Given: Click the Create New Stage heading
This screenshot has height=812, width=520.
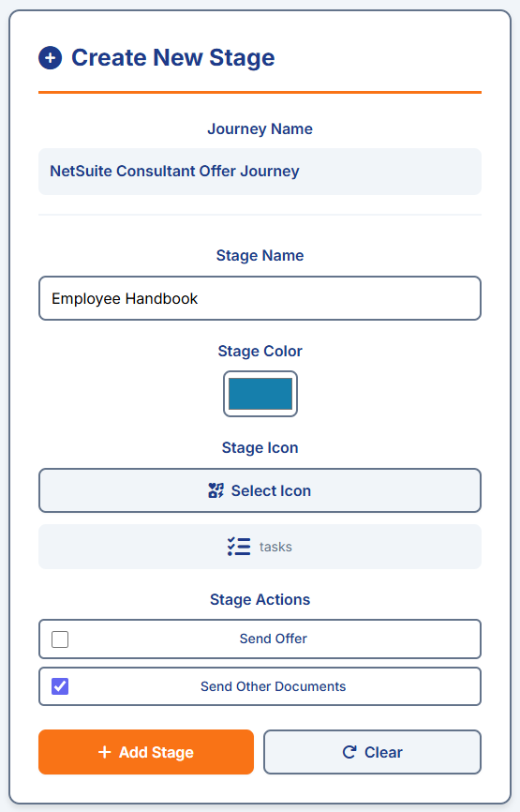Looking at the screenshot, I should pyautogui.click(x=172, y=57).
